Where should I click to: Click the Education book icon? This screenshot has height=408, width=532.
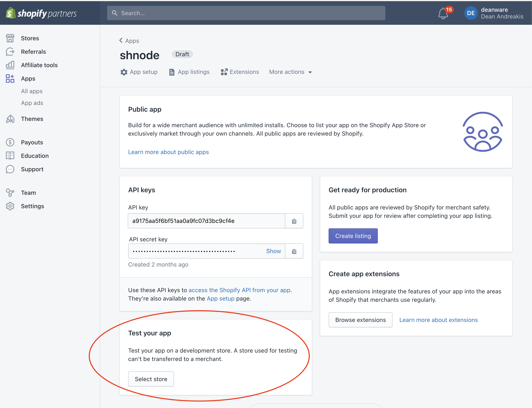click(x=10, y=156)
